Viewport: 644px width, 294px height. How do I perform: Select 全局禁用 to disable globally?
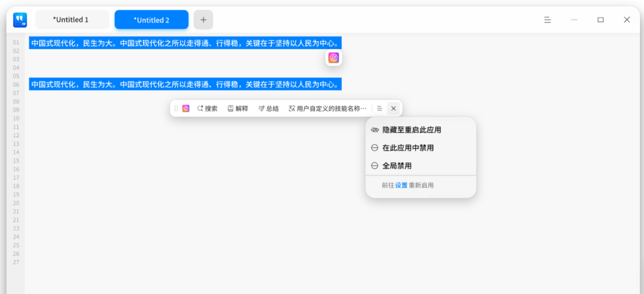click(x=396, y=166)
